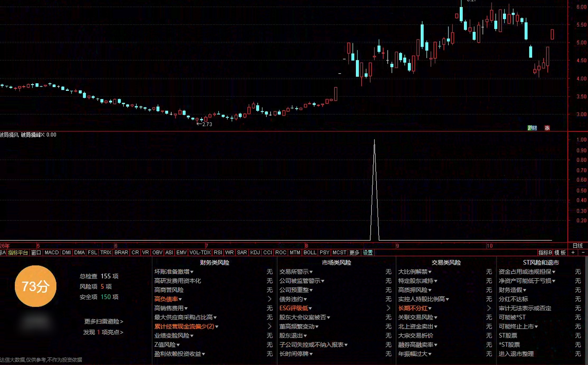Click the 涨 marker icon on chart
Viewport: 588px width, 365px height.
pos(547,128)
